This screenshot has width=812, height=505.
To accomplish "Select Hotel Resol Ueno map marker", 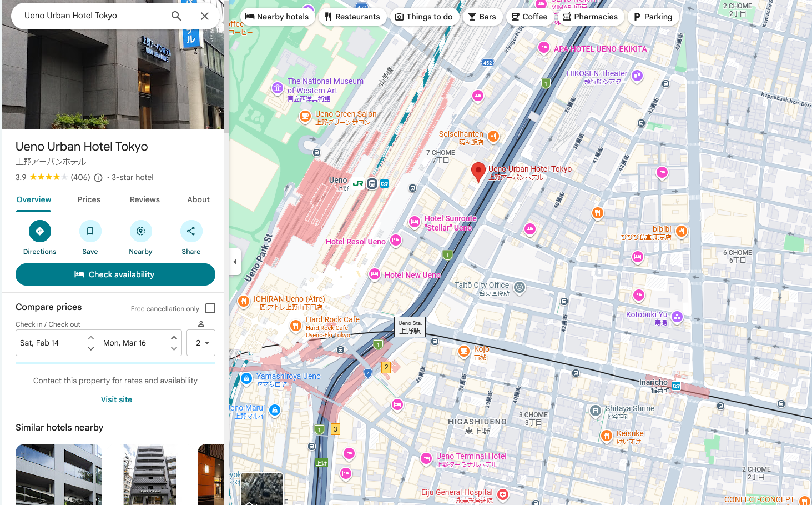I will click(396, 241).
